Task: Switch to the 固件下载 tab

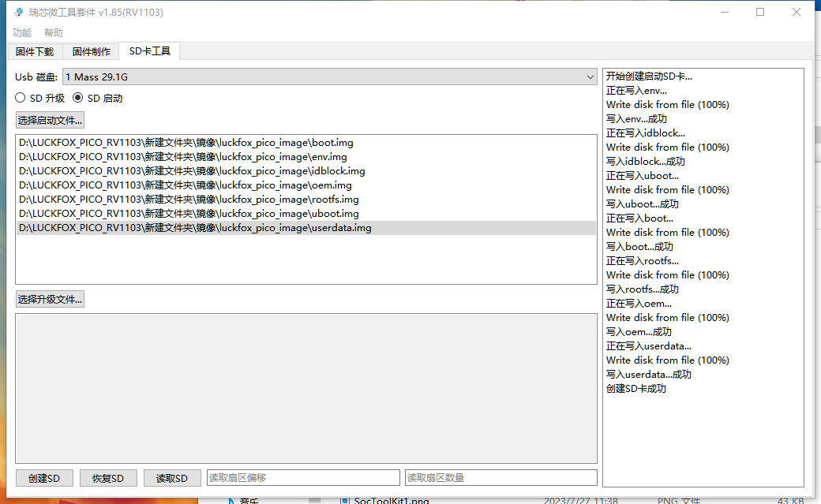Action: point(35,51)
